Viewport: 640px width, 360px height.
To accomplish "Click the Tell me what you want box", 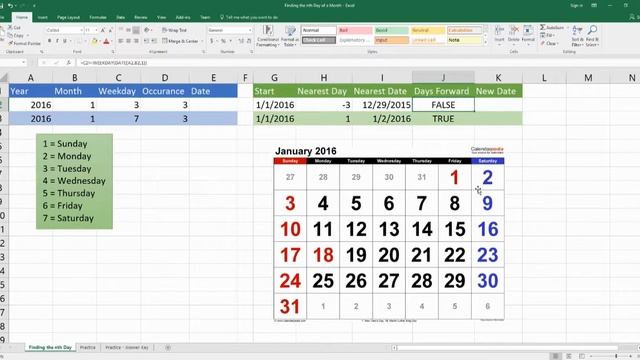I will [249, 18].
